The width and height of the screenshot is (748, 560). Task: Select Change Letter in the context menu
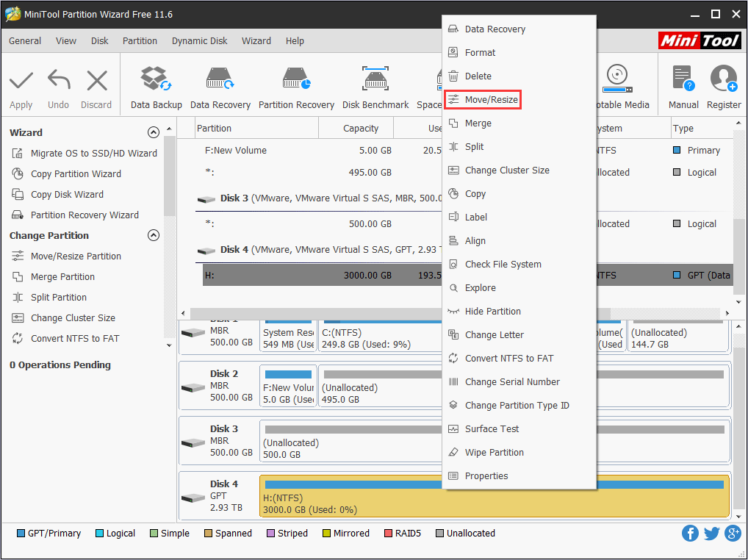pos(519,335)
